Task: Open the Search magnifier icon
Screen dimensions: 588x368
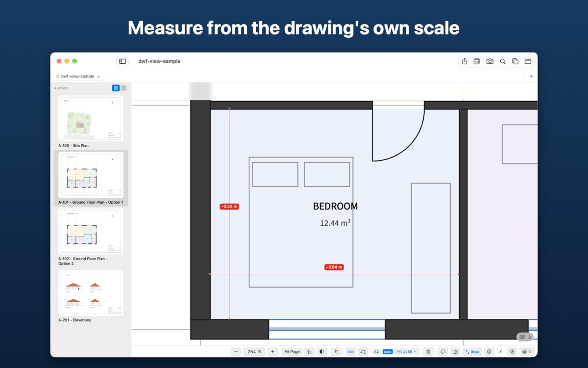Action: click(x=502, y=61)
